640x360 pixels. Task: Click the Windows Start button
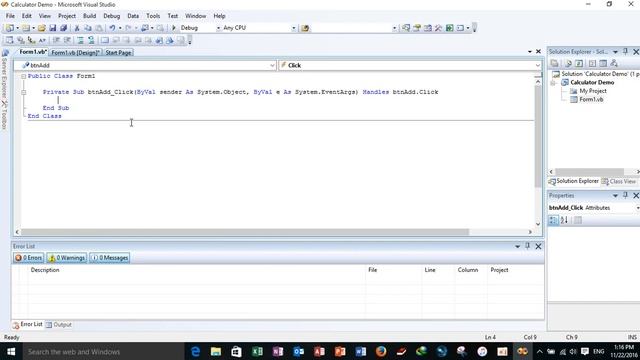pos(11,351)
